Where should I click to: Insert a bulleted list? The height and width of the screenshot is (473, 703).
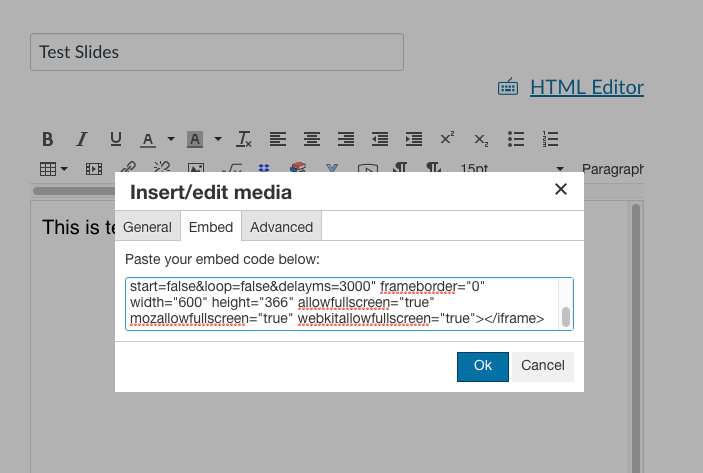[x=516, y=139]
